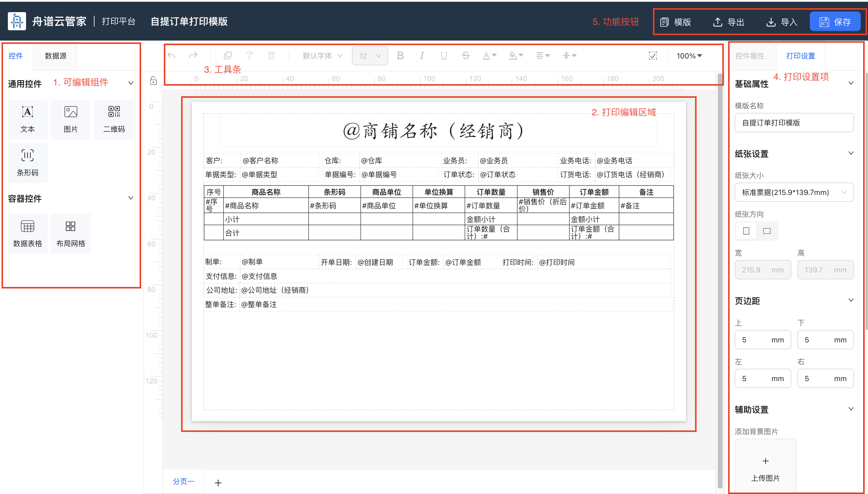Select the Data Table (数据表格) widget
Screen dimensions: 868x494
pyautogui.click(x=28, y=234)
